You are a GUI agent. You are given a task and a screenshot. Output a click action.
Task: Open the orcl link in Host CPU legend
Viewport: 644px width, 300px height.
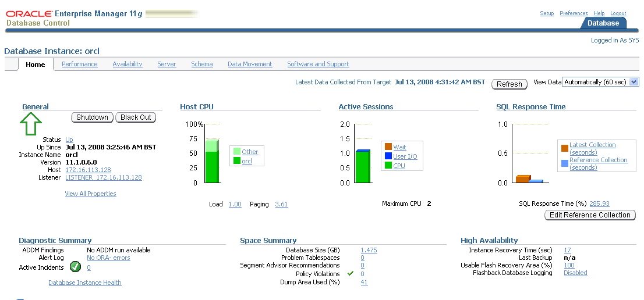tap(247, 161)
